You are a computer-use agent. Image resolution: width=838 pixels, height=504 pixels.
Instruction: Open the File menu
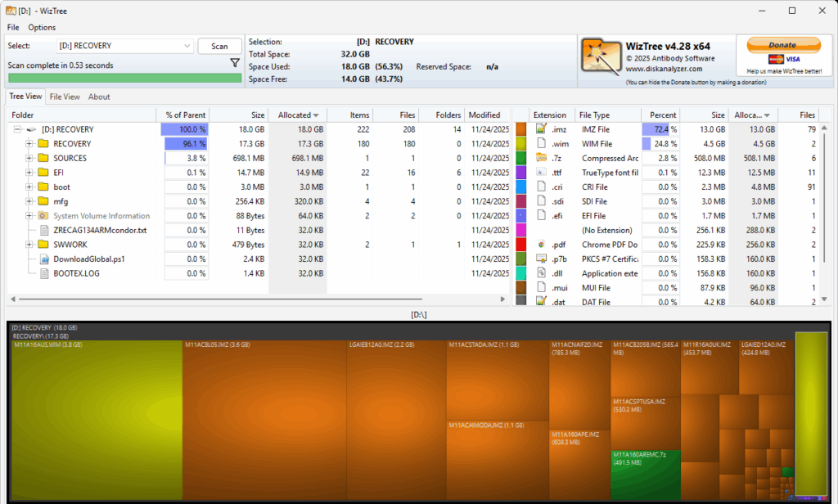[13, 27]
